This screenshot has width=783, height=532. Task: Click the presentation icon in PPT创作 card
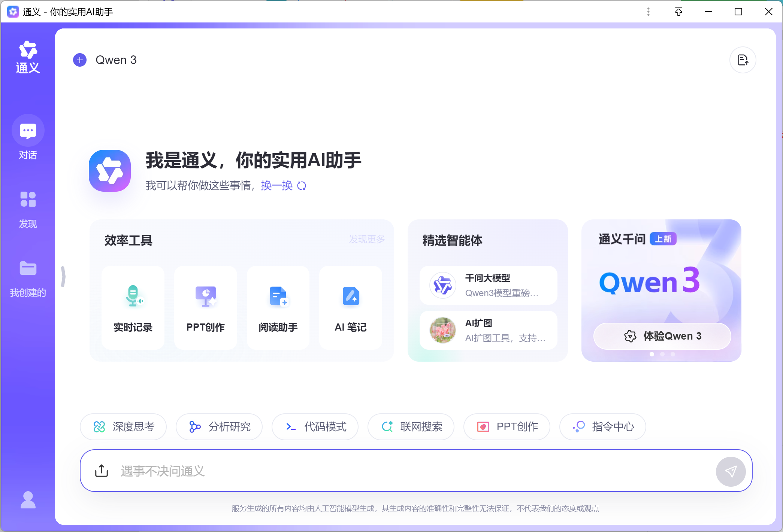pyautogui.click(x=206, y=296)
